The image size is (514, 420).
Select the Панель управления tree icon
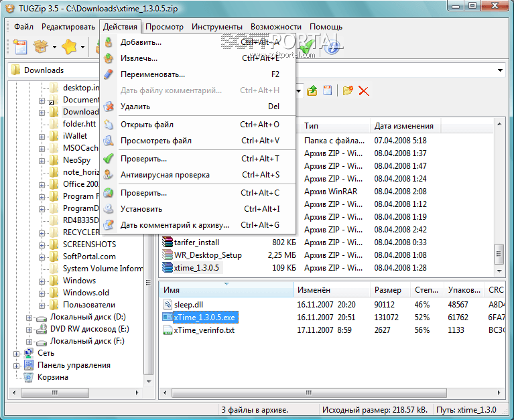(x=29, y=365)
